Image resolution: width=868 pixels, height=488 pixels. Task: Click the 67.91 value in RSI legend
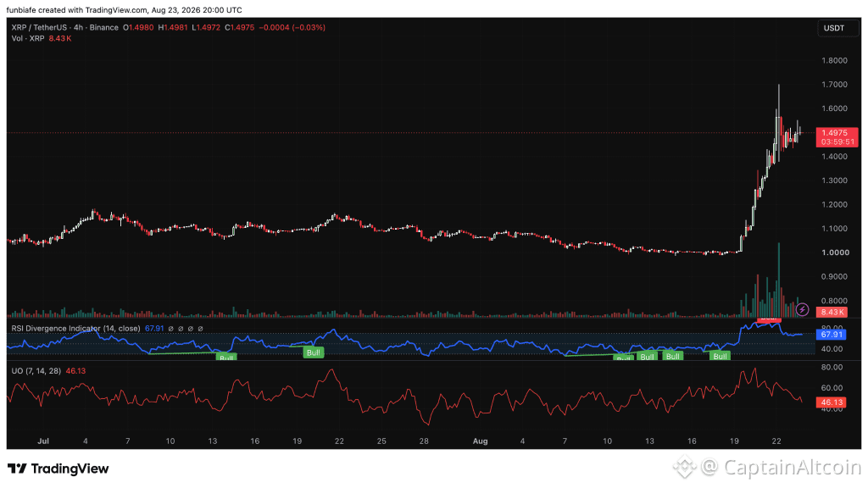click(154, 328)
